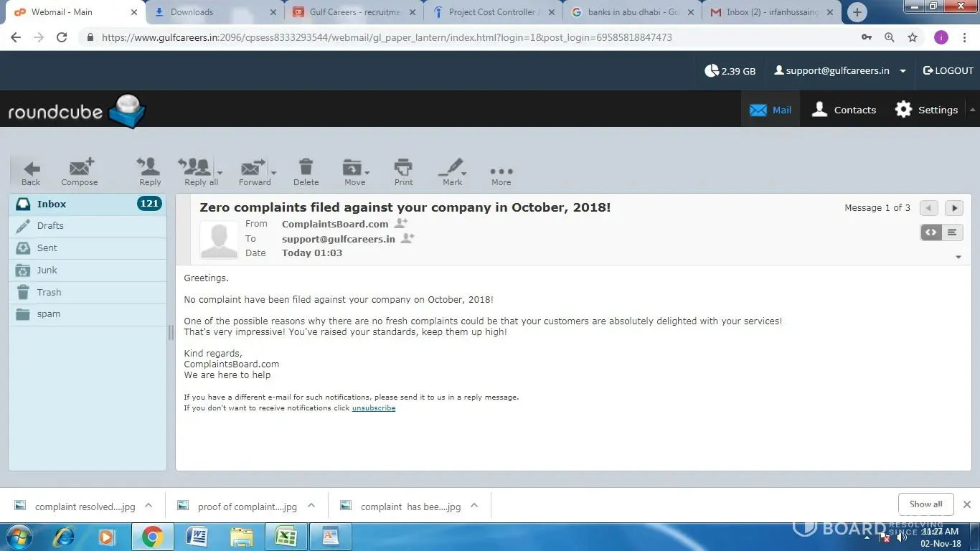
Task: Reply to the ComplaintsBoard message
Action: (150, 173)
